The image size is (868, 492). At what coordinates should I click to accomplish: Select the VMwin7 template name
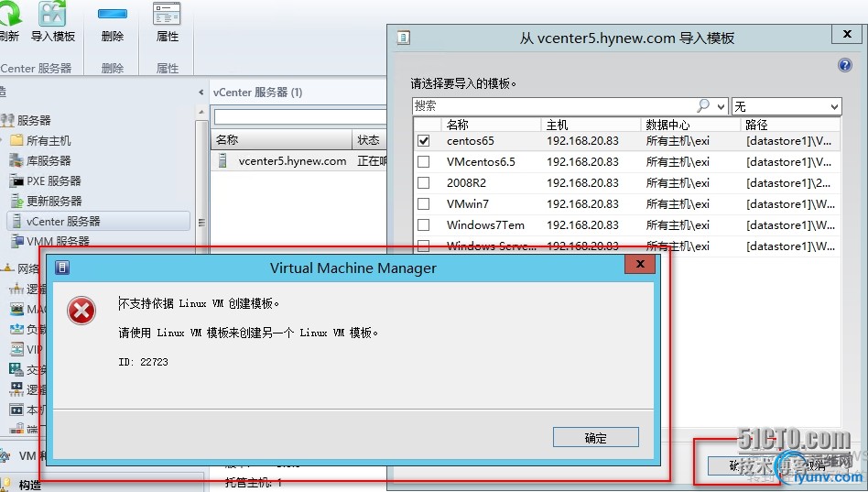pyautogui.click(x=468, y=204)
